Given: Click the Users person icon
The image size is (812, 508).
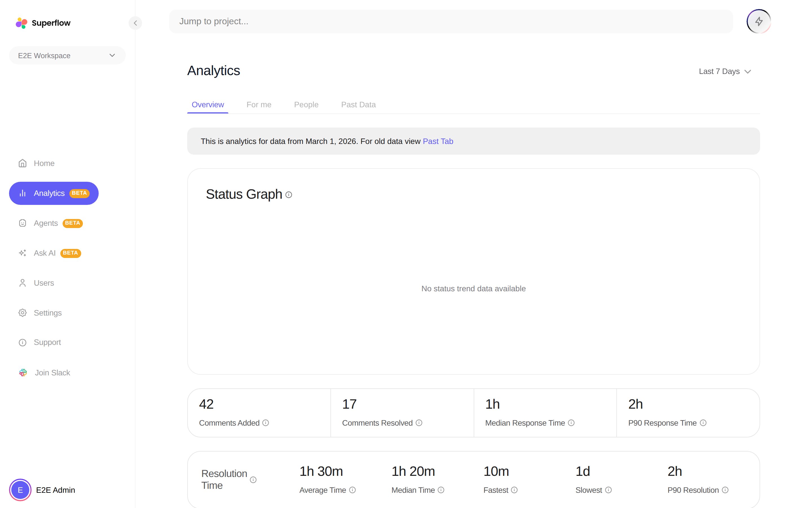Looking at the screenshot, I should pos(23,283).
